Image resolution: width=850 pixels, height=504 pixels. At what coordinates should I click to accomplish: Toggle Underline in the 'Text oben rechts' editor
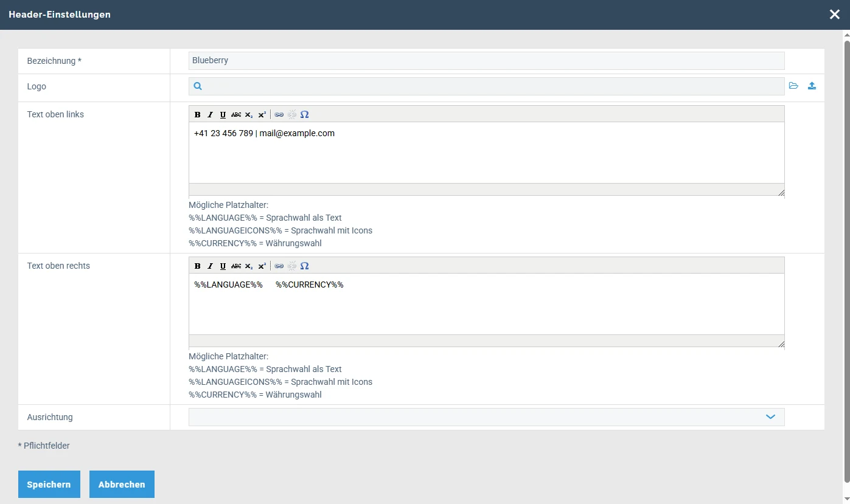coord(223,266)
